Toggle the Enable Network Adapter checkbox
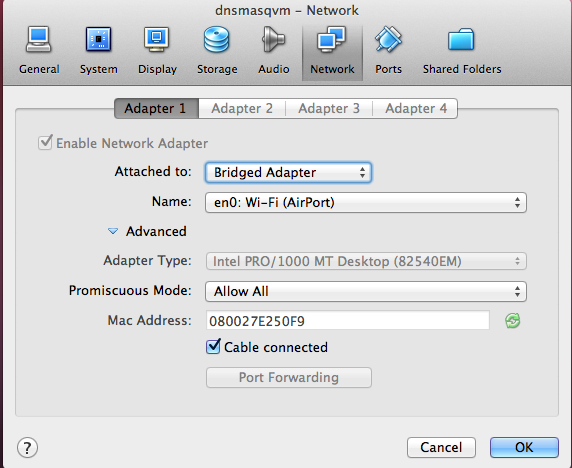Screen dimensions: 572x468 click(45, 142)
